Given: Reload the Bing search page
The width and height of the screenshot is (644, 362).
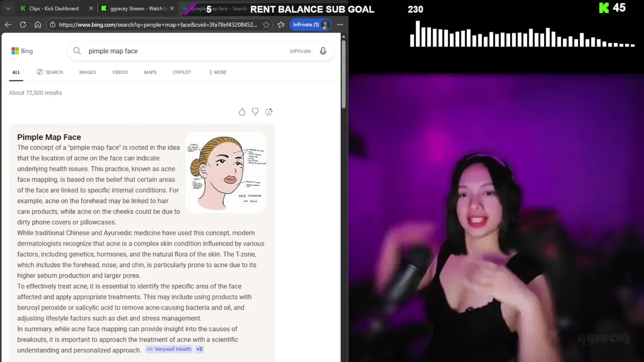Looking at the screenshot, I should click(x=23, y=25).
